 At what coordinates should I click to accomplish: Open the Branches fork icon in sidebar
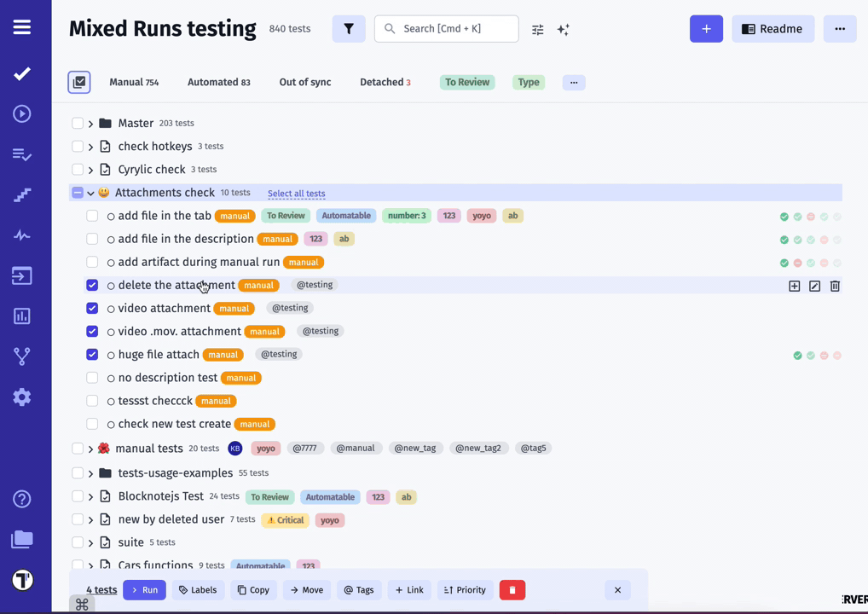pyautogui.click(x=22, y=356)
